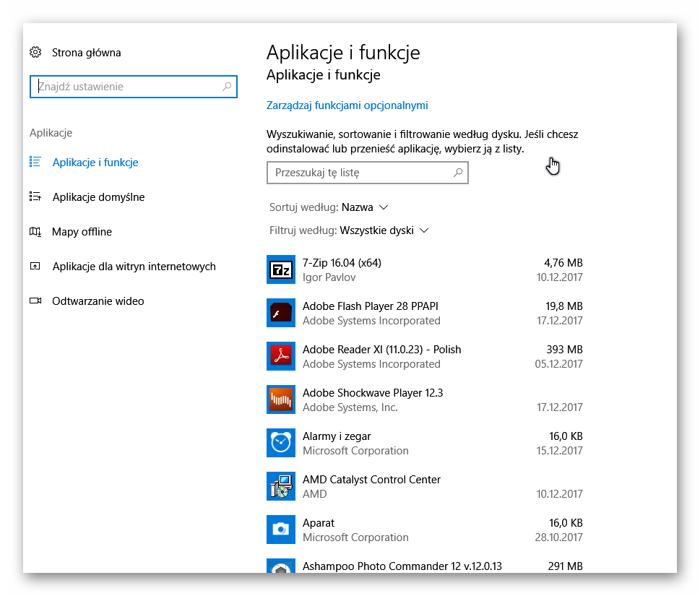Click the 19,8 MB size value
The image size is (700, 596).
point(564,306)
